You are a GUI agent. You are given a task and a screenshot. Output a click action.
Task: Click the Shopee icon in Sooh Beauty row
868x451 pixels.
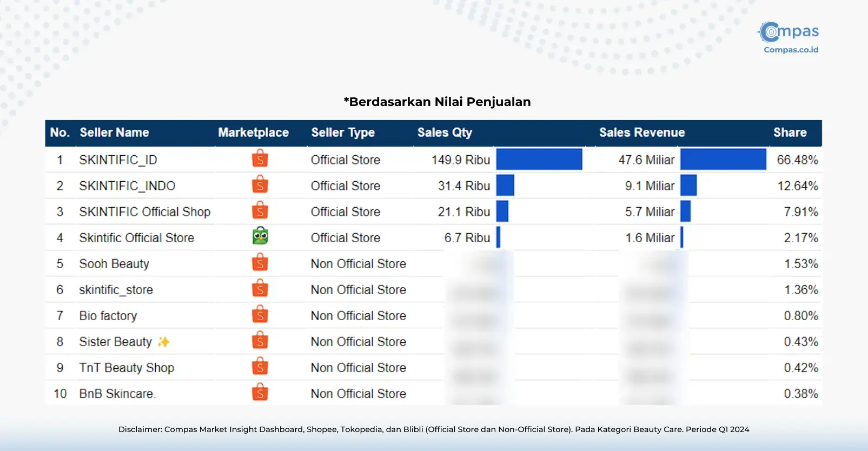[260, 263]
